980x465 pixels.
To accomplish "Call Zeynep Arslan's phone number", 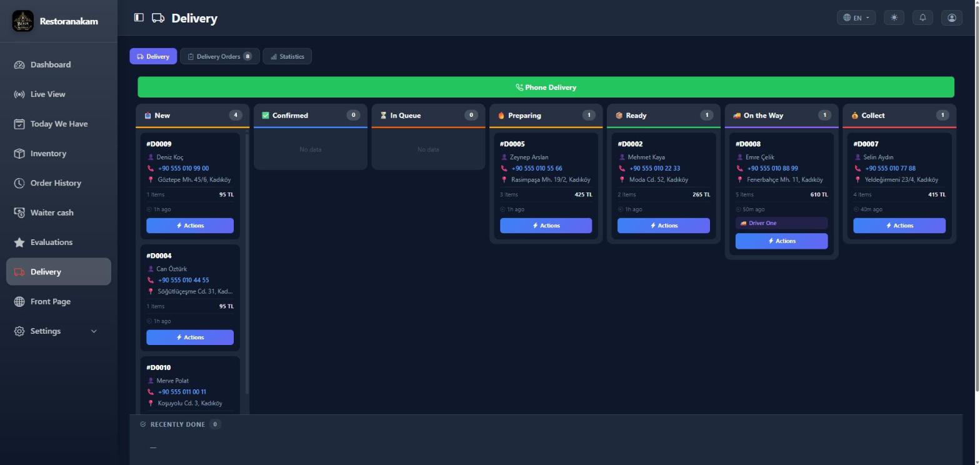I will (536, 168).
